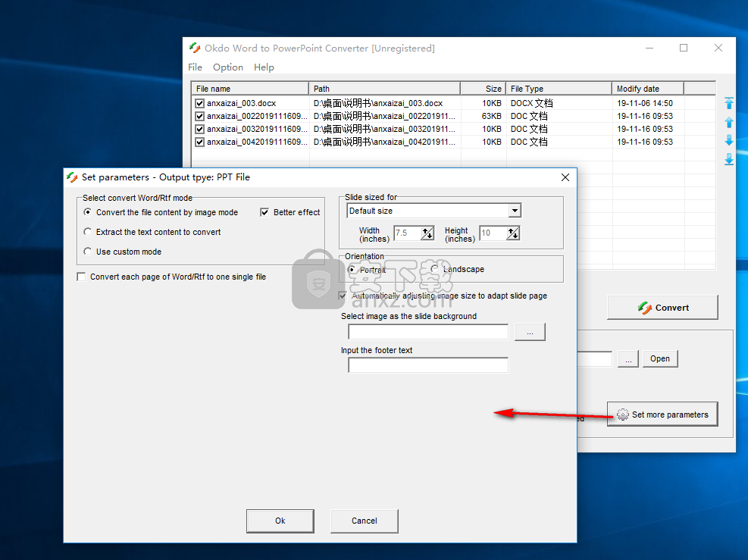Select Use custom mode option

(87, 251)
